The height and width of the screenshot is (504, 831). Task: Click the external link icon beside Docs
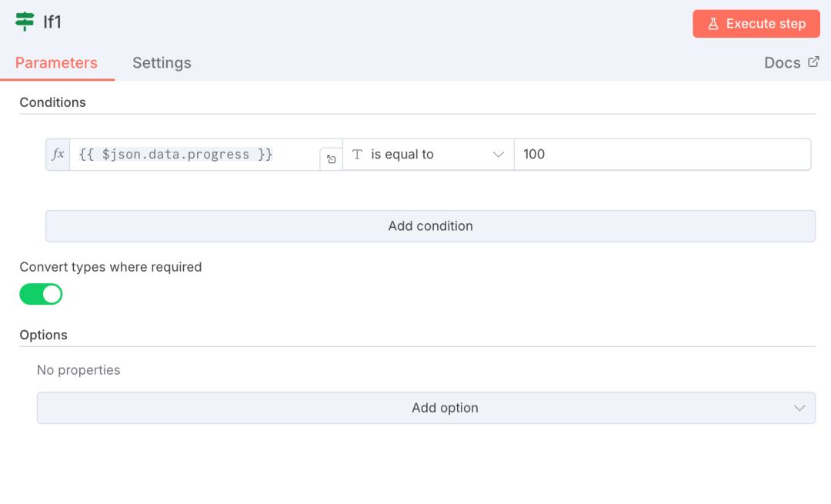pyautogui.click(x=814, y=62)
